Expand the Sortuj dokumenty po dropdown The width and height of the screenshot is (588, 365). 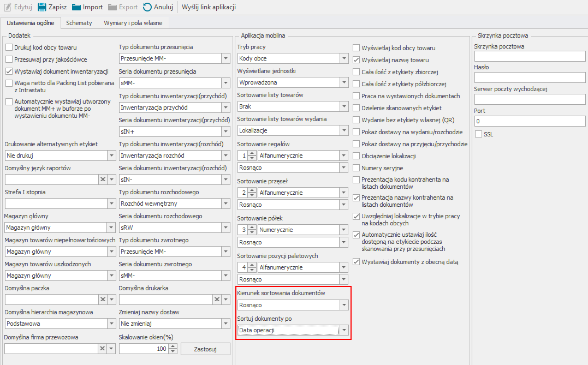coord(343,330)
